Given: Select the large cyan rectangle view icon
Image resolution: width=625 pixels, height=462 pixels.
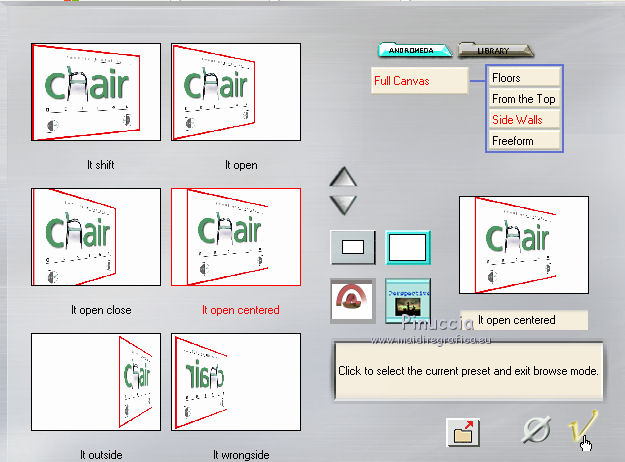Looking at the screenshot, I should coord(408,248).
